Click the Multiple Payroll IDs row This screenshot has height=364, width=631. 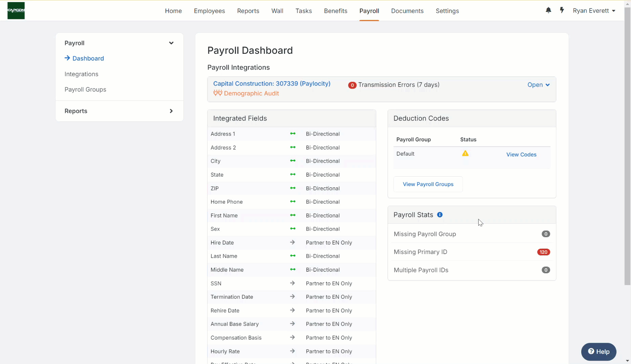[x=472, y=270]
